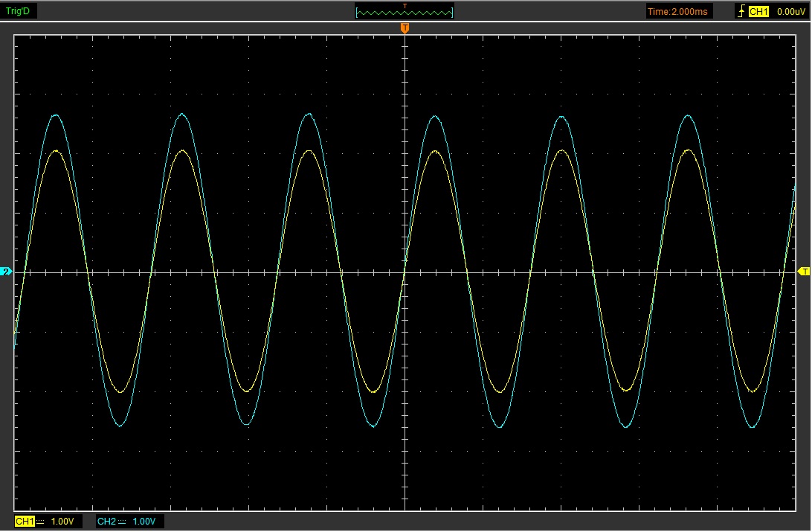Click the CH1 DC coupling icon at bottom
Screen dimensions: 812x532
(41, 522)
